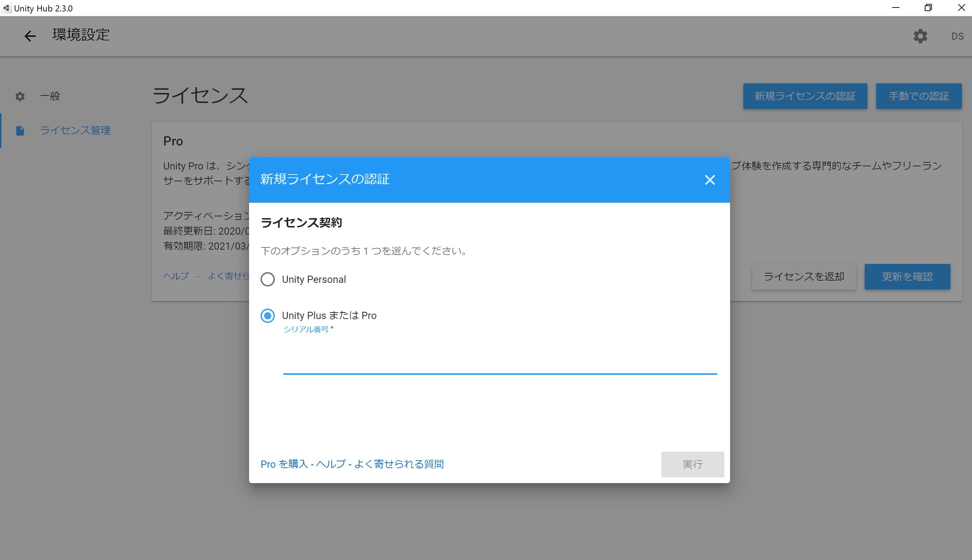The image size is (972, 560).
Task: Open よく寄せられる質問 link in dialog
Action: (x=399, y=464)
